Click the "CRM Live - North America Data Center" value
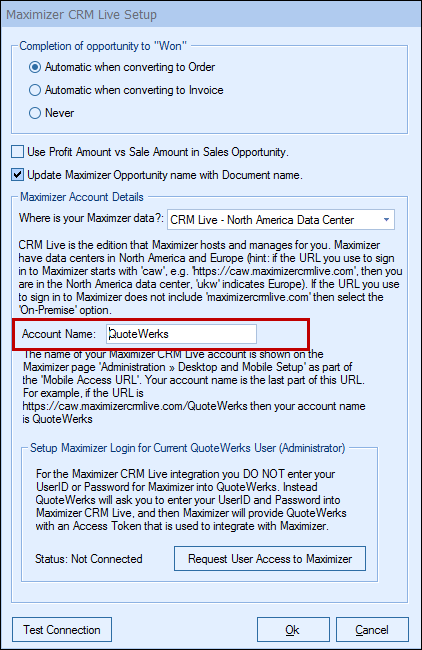 pos(262,220)
